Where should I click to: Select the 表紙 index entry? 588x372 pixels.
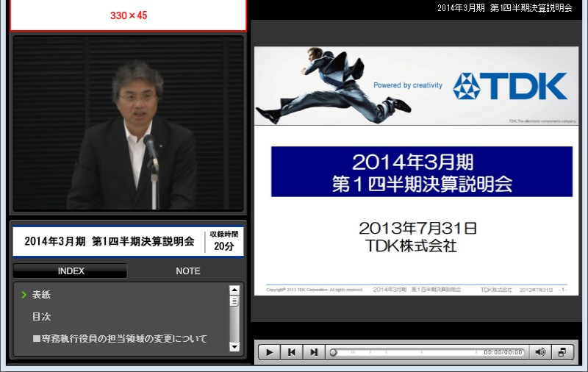pos(41,294)
